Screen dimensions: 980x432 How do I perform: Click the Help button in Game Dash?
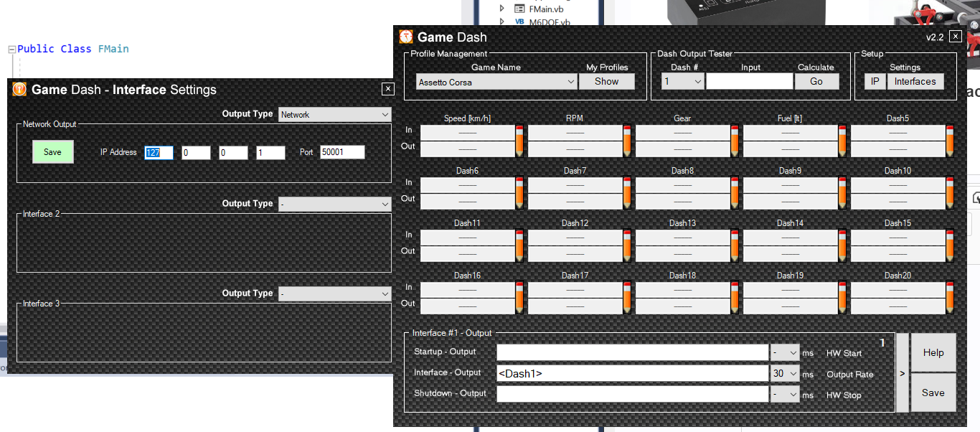click(933, 352)
